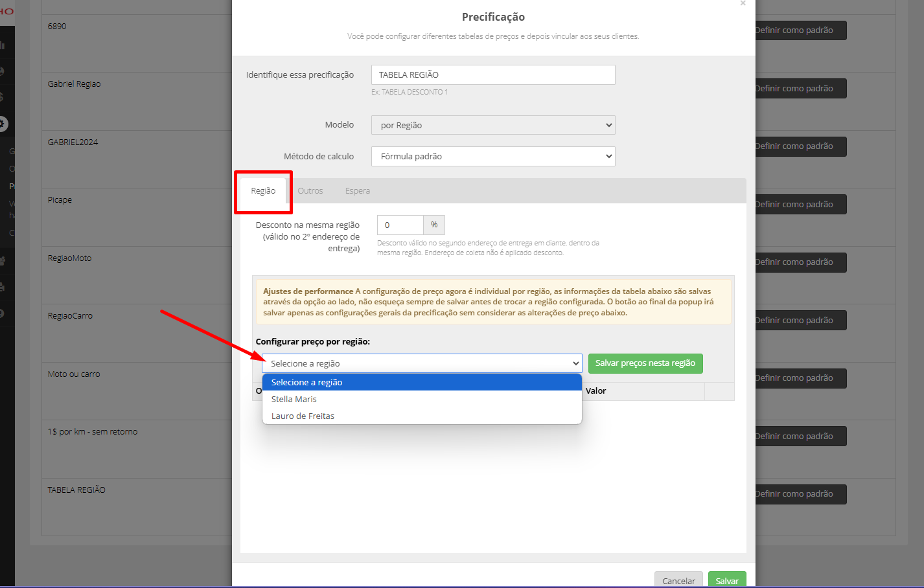Image resolution: width=924 pixels, height=588 pixels.
Task: Set the Gabriel Regiao row as default
Action: coord(800,89)
